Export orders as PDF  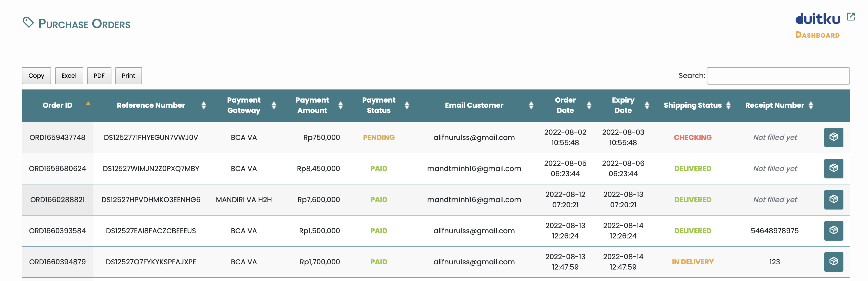click(99, 76)
